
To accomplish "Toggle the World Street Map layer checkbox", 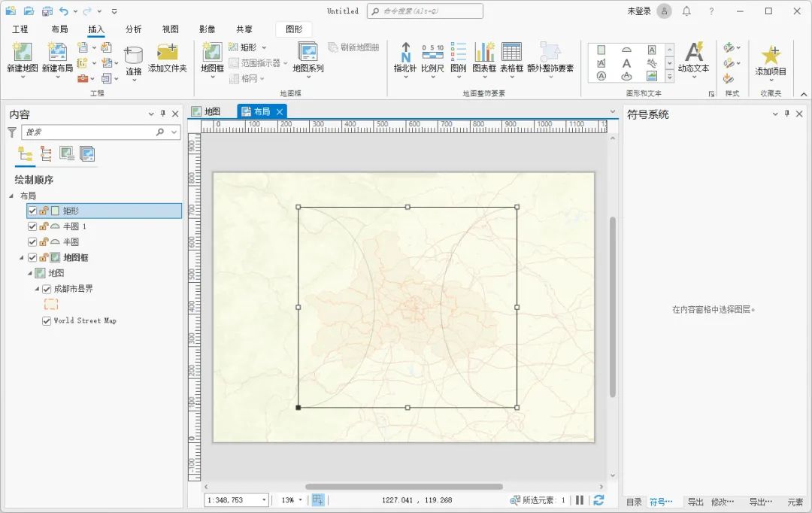I will click(x=47, y=320).
